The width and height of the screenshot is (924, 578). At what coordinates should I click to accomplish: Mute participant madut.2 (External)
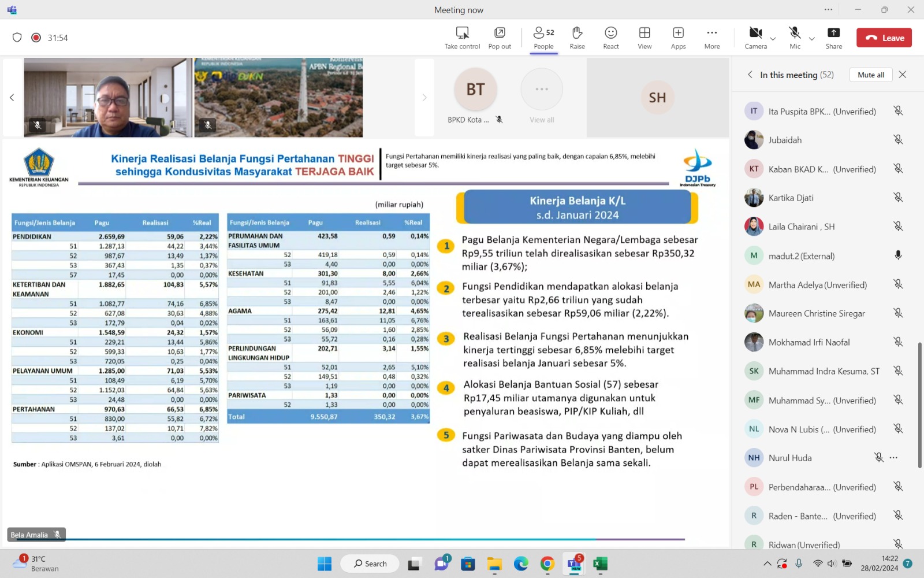[x=898, y=255]
